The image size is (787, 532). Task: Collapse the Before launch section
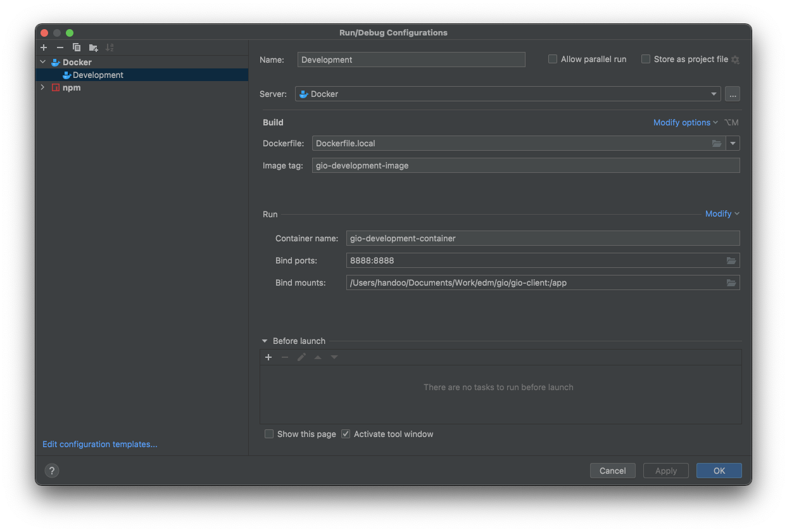(265, 341)
